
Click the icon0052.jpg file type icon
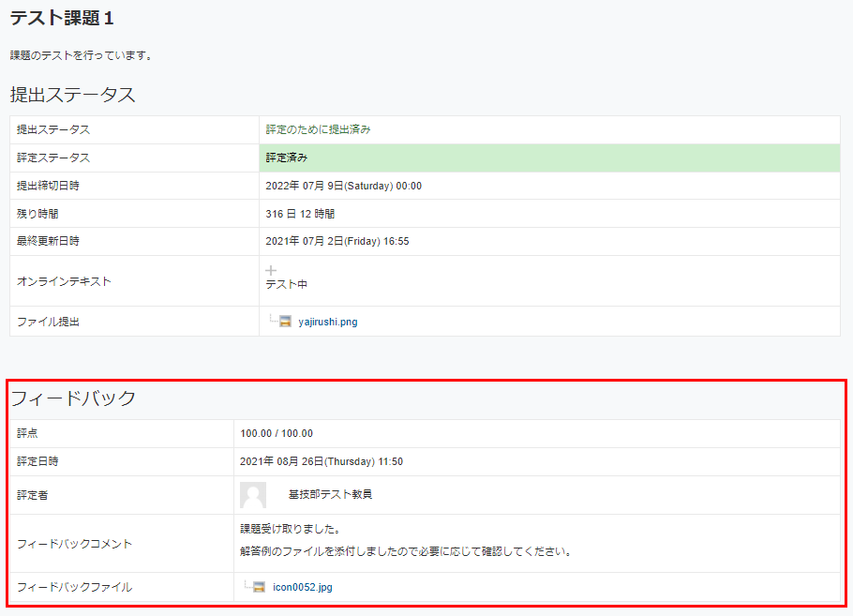click(x=259, y=588)
